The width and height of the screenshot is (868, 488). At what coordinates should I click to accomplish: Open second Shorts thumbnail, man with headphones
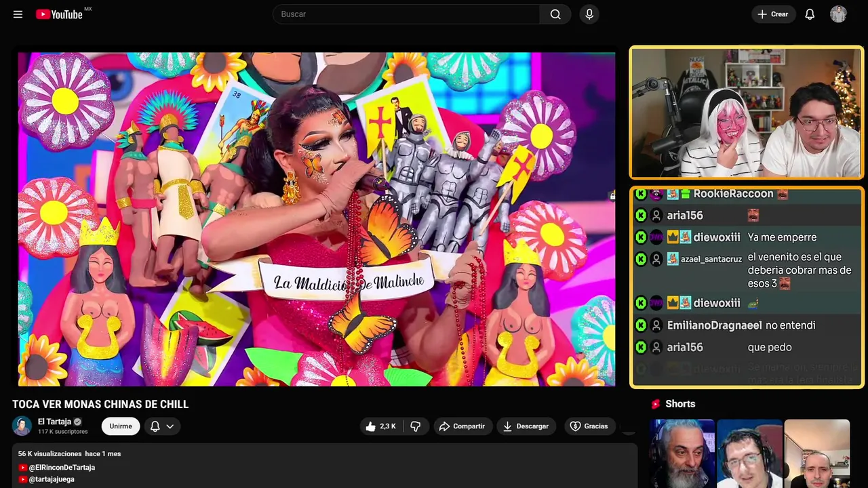tap(749, 453)
